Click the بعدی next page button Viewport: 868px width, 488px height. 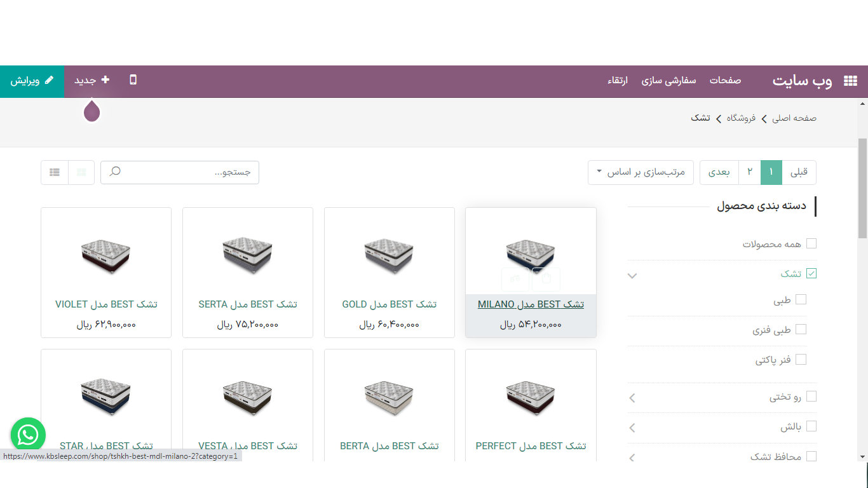coord(719,172)
